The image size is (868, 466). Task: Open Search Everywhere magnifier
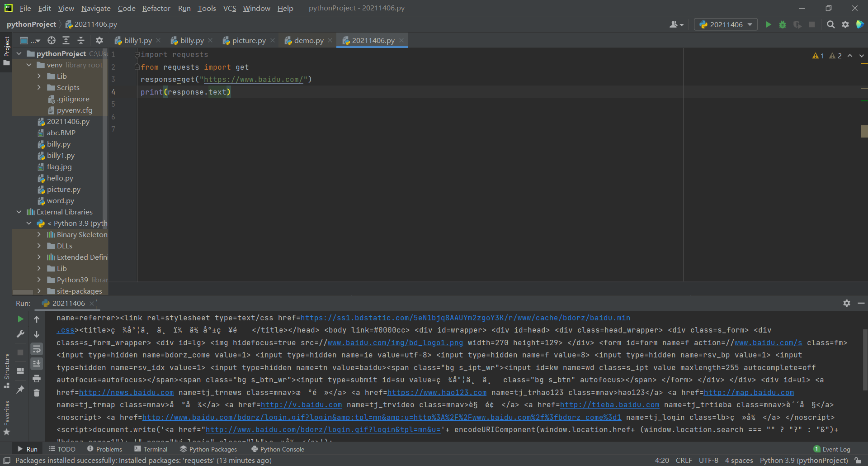(x=830, y=24)
